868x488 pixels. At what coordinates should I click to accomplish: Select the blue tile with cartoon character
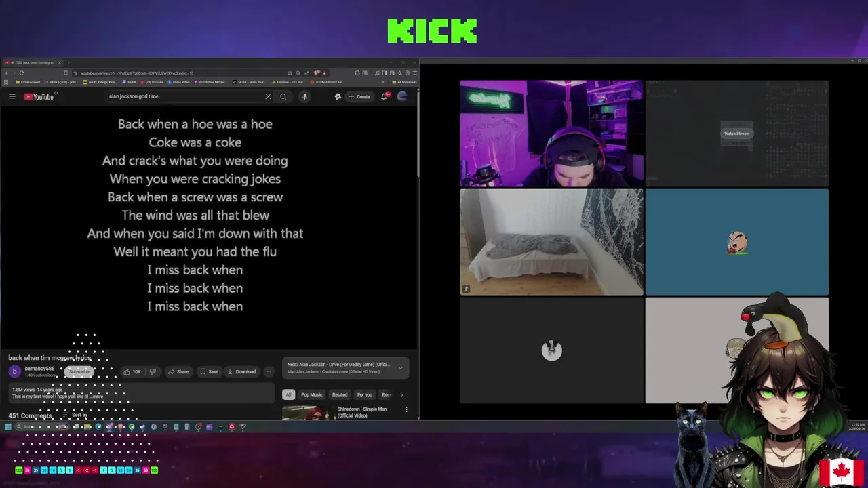point(737,242)
